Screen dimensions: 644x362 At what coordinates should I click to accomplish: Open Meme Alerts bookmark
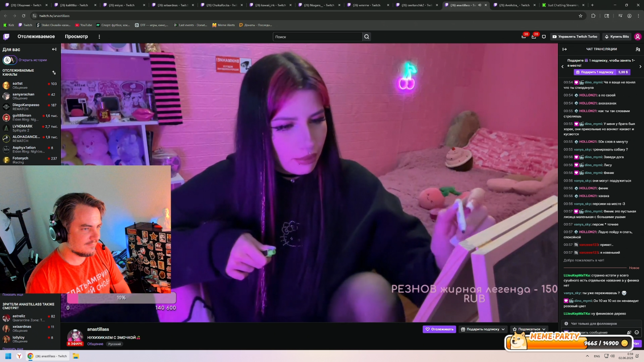pos(223,25)
